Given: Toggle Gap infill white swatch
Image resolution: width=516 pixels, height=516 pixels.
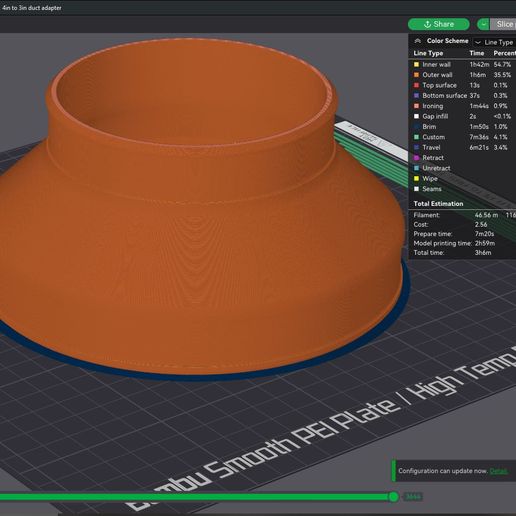Looking at the screenshot, I should [x=416, y=116].
